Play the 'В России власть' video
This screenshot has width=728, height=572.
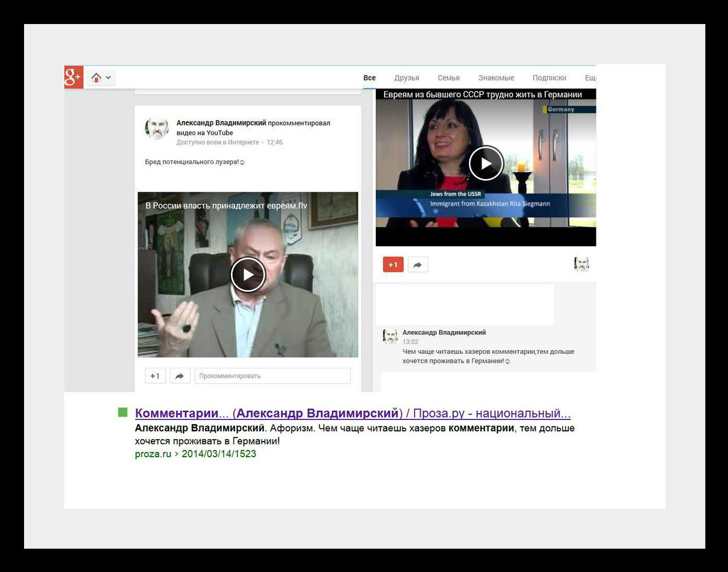(248, 275)
